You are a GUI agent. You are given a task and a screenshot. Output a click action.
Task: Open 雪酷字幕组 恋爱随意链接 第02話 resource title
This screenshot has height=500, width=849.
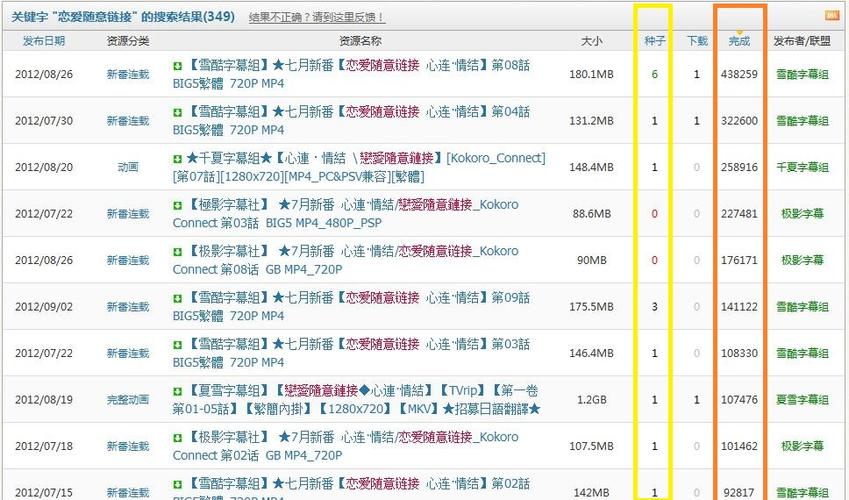(351, 490)
